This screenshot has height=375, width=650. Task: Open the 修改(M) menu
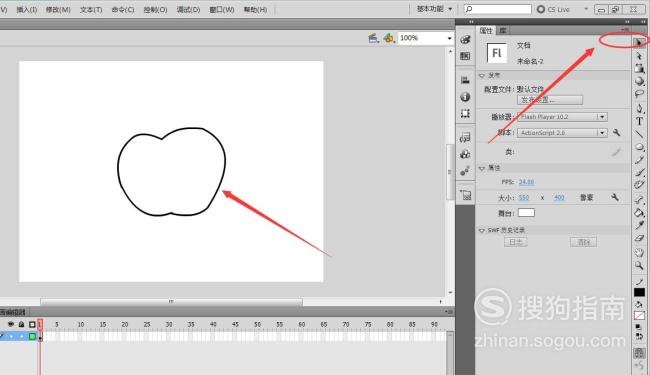click(x=58, y=9)
